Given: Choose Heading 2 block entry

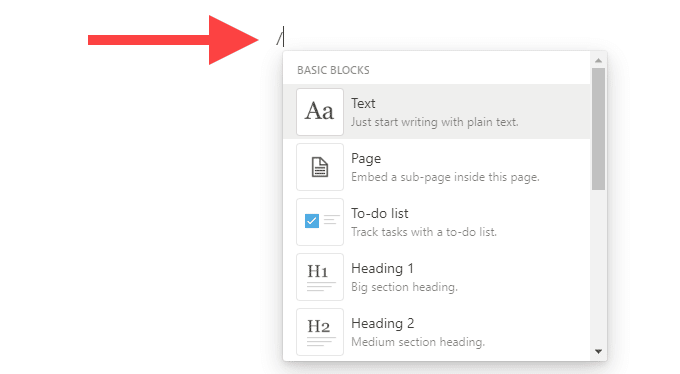Looking at the screenshot, I should click(x=436, y=332).
